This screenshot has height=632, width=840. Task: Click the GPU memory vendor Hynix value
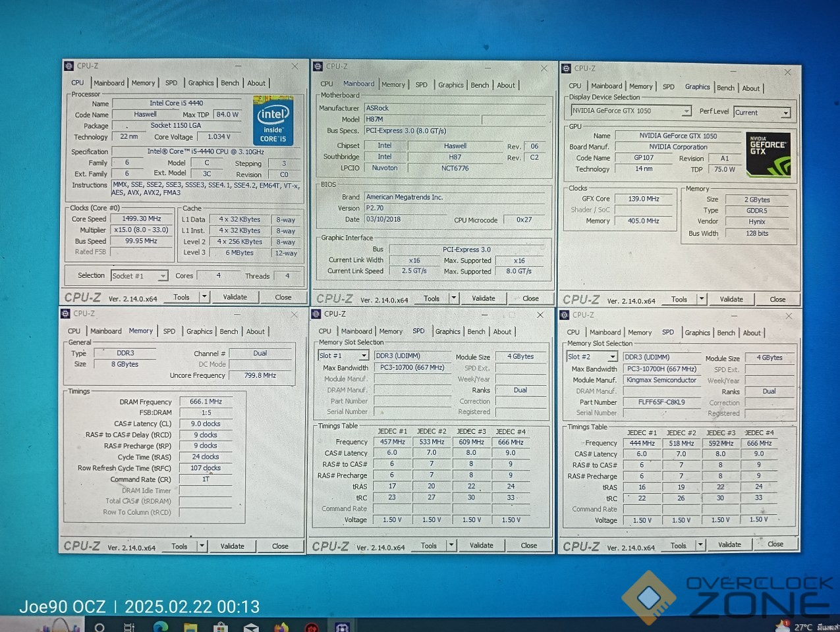pyautogui.click(x=757, y=222)
